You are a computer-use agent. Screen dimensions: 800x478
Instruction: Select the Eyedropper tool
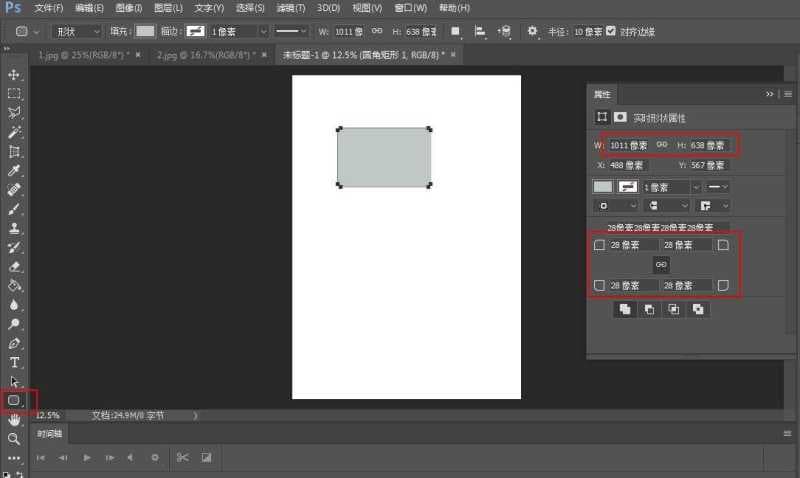coord(14,171)
